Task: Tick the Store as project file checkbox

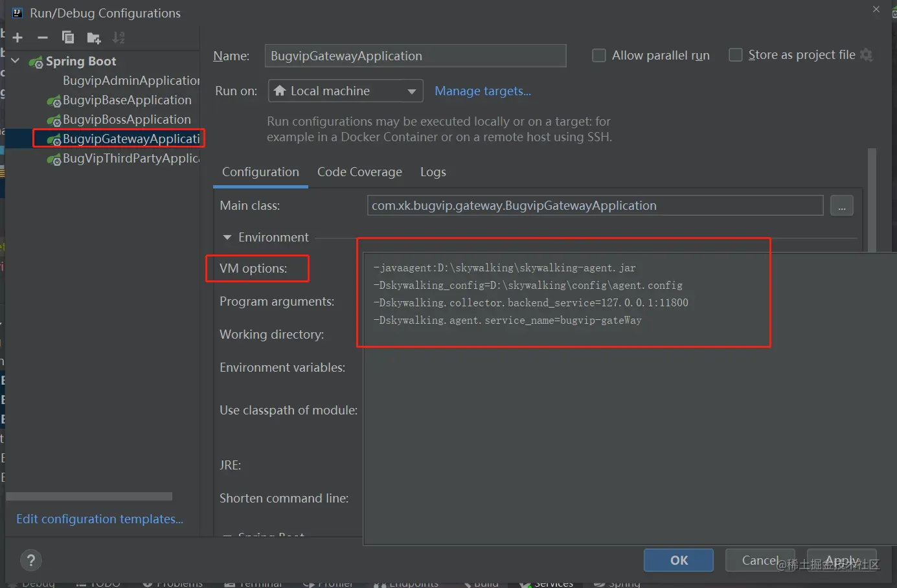Action: pos(736,55)
